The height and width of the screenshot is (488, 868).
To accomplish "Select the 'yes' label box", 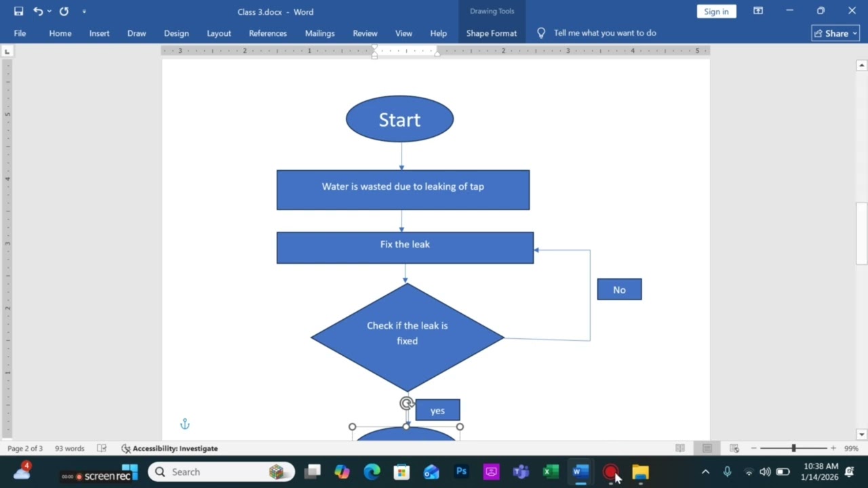I will pos(437,410).
